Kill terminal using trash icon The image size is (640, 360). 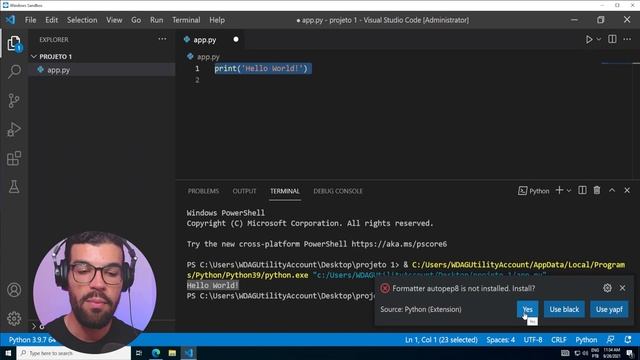point(597,190)
